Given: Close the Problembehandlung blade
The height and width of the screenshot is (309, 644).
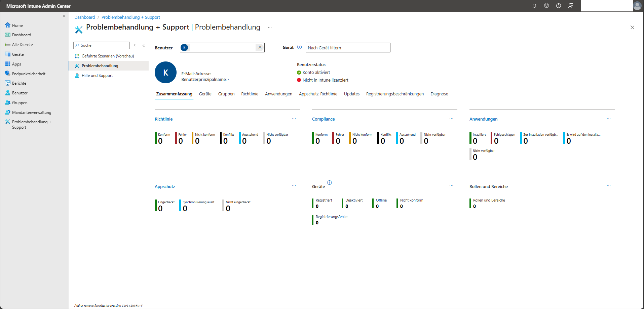Looking at the screenshot, I should click(x=632, y=28).
